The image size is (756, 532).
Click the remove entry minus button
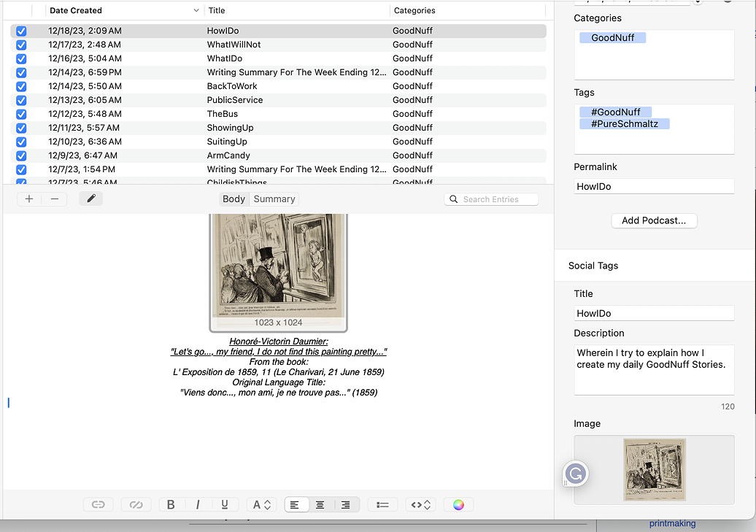coord(55,198)
